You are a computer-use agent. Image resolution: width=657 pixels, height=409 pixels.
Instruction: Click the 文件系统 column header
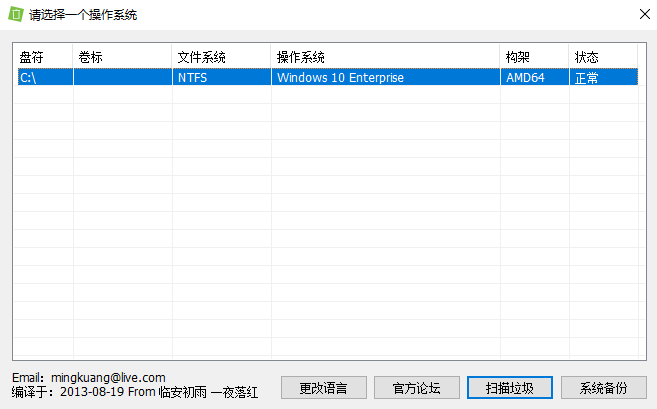coord(222,57)
